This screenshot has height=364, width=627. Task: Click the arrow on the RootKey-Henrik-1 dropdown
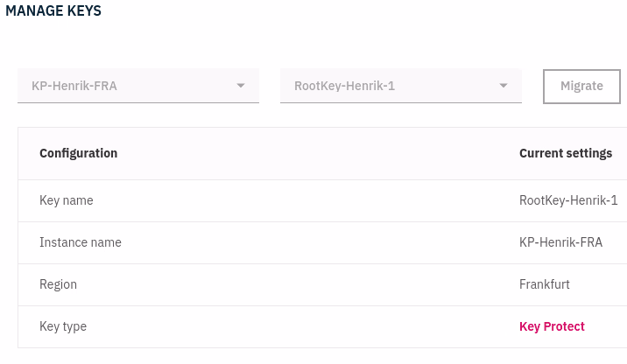504,86
